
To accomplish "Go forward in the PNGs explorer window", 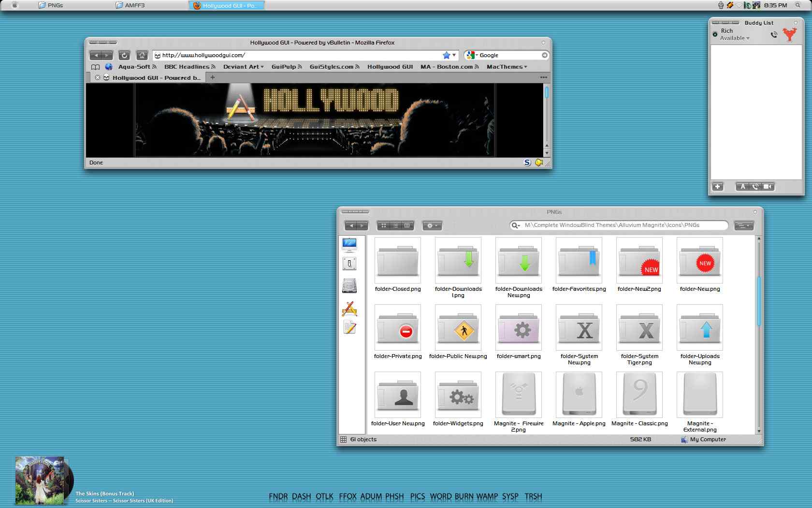I will tap(362, 225).
